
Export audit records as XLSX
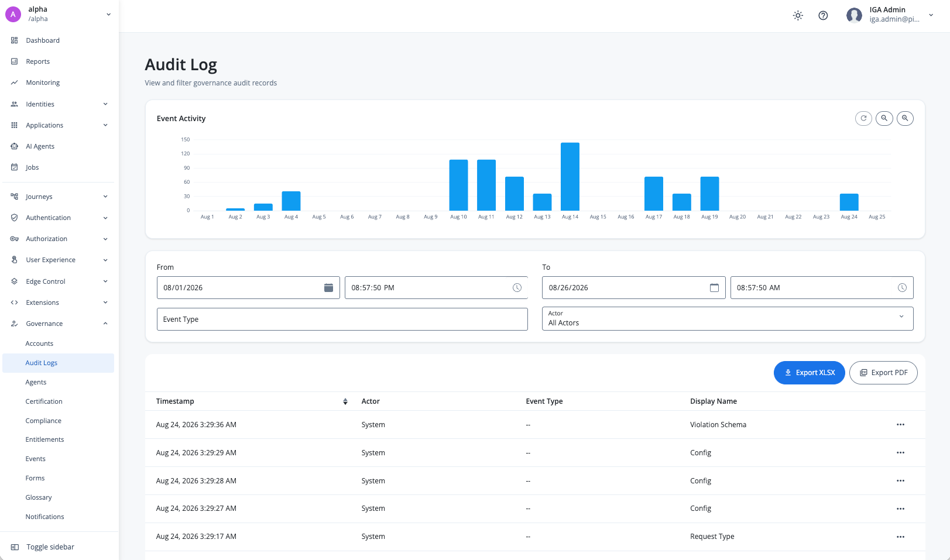tap(810, 373)
